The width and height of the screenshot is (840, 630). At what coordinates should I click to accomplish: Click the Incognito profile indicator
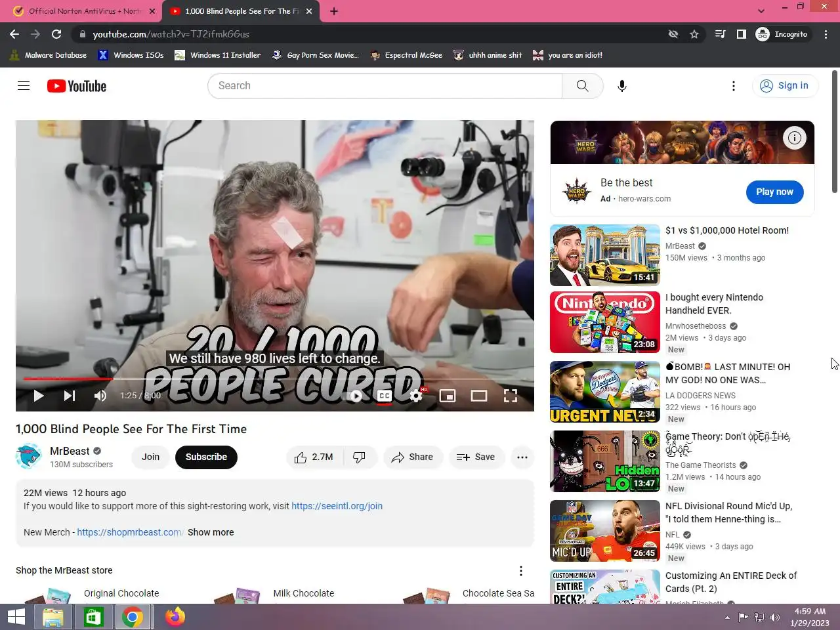[782, 34]
